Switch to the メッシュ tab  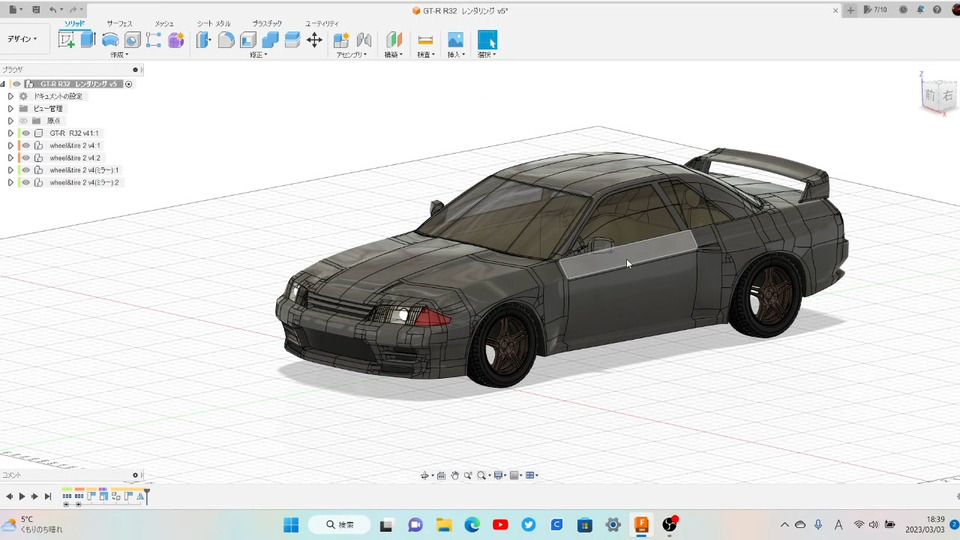coord(164,23)
